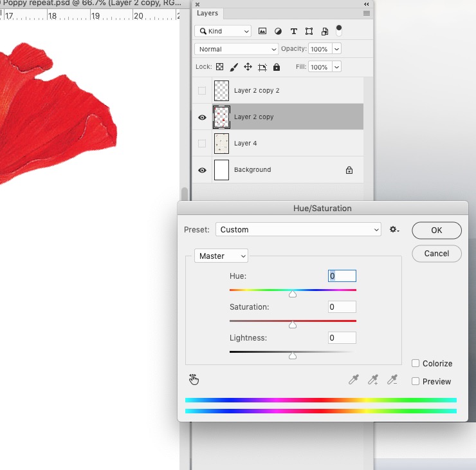476x470 pixels.
Task: Open Layers panel menu icon
Action: (x=367, y=13)
